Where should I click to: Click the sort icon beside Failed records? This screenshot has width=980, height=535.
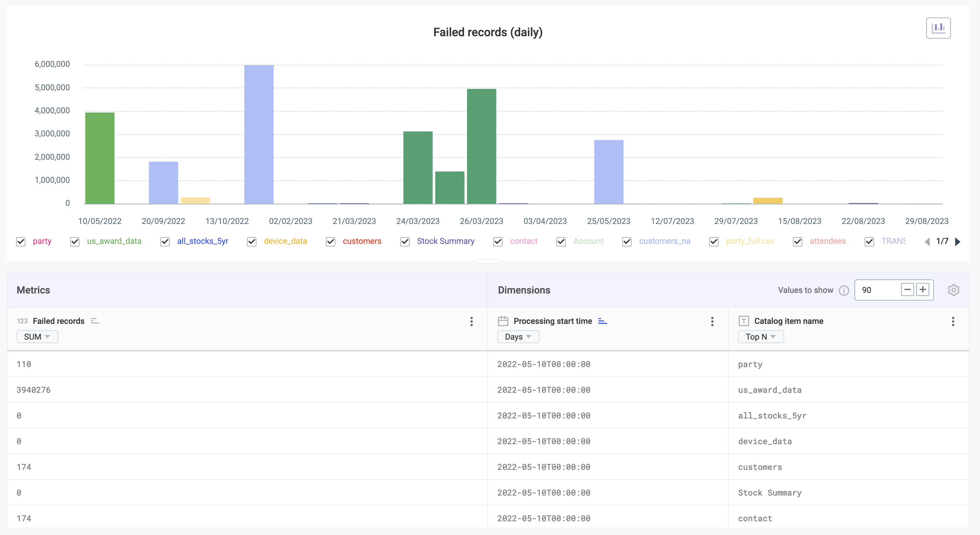pos(94,320)
